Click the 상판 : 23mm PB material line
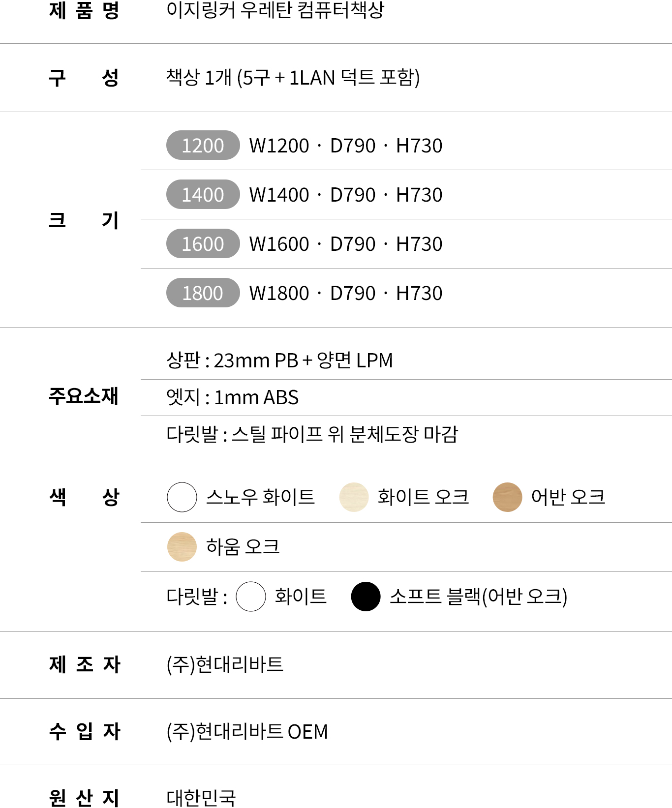Screen dimensions: 672x808 point(279,360)
